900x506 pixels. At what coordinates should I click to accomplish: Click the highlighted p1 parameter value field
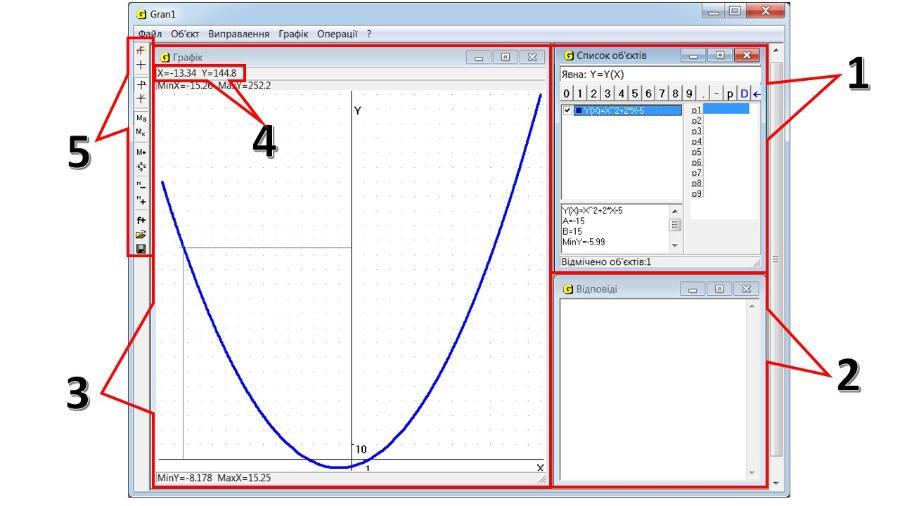(726, 109)
